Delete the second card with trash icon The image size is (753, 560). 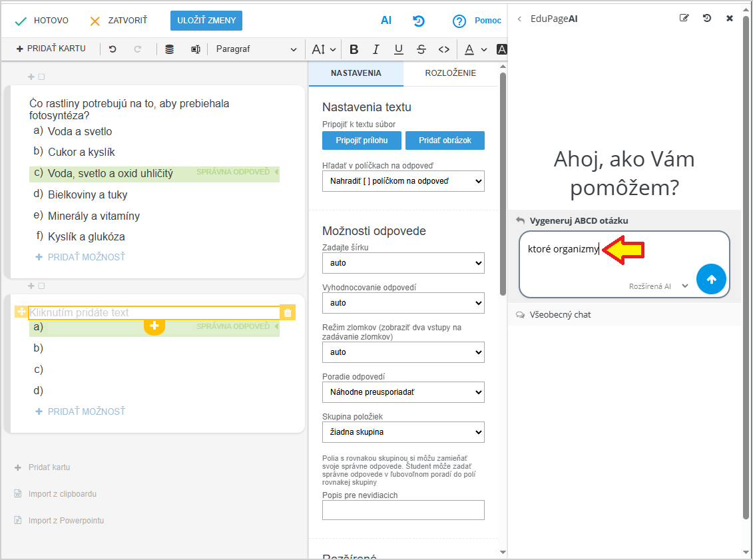point(288,313)
